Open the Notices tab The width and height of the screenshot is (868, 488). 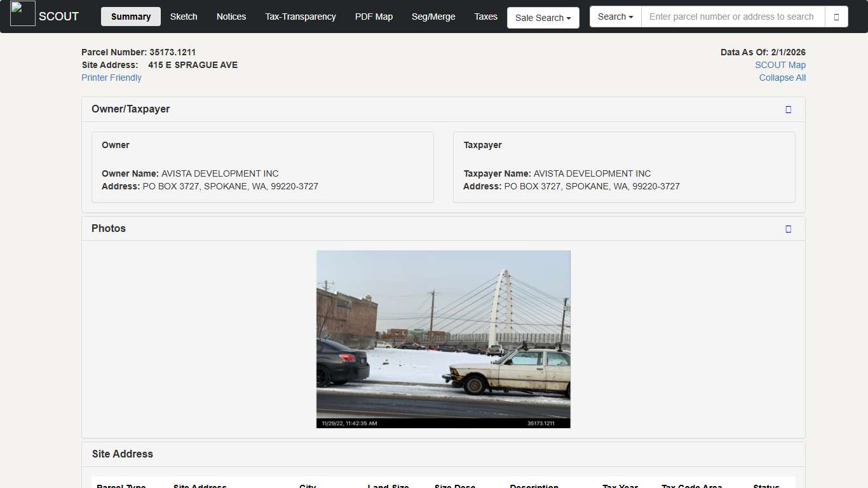coord(231,17)
